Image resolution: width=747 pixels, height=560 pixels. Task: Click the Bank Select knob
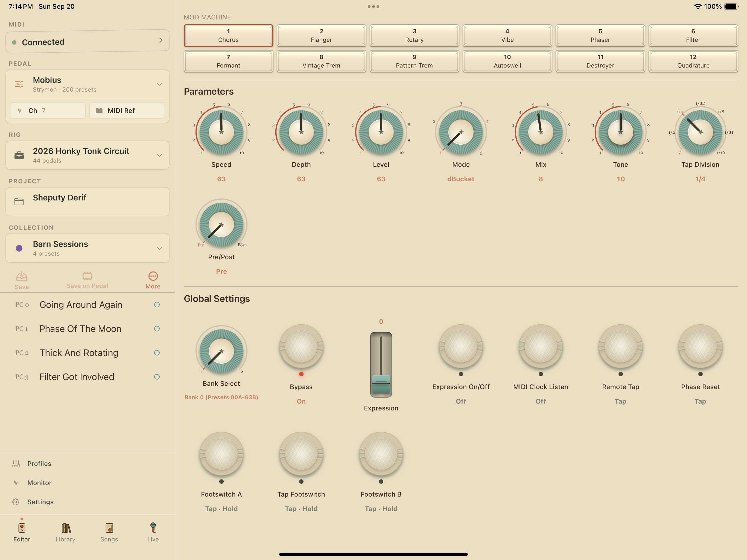click(x=221, y=351)
